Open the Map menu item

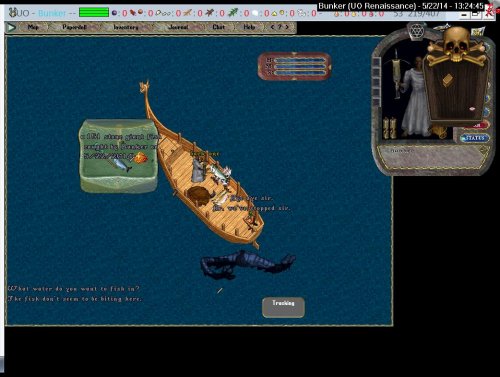click(x=33, y=27)
